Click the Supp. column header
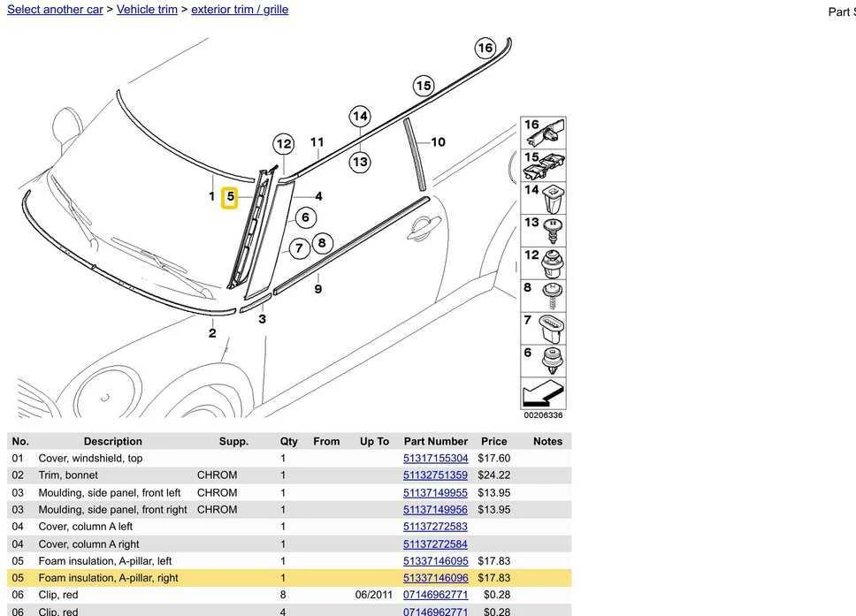 233,441
